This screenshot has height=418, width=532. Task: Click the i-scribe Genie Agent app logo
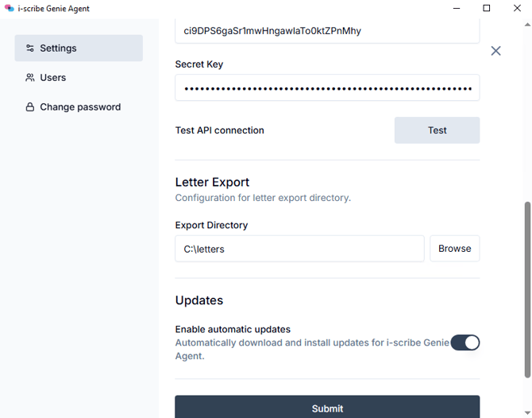click(10, 8)
